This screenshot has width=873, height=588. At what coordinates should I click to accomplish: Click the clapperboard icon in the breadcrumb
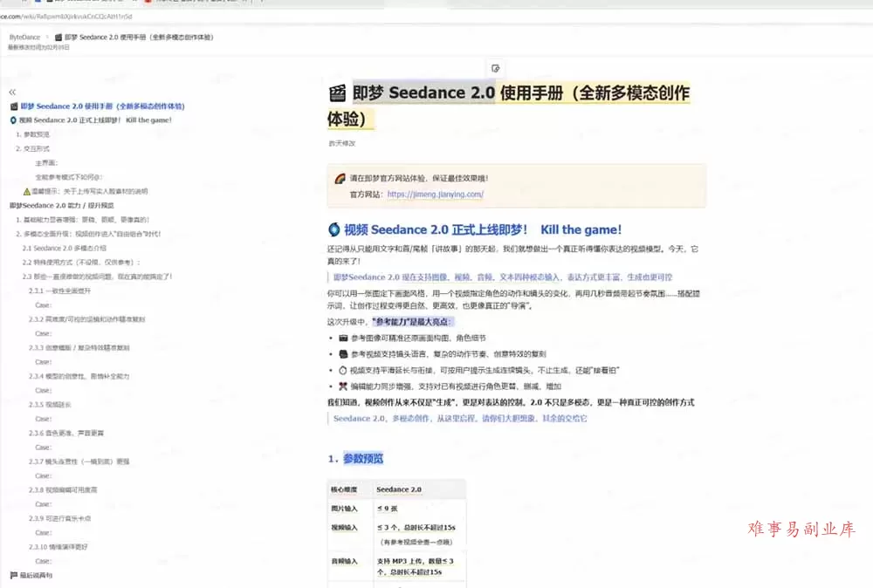[x=58, y=38]
